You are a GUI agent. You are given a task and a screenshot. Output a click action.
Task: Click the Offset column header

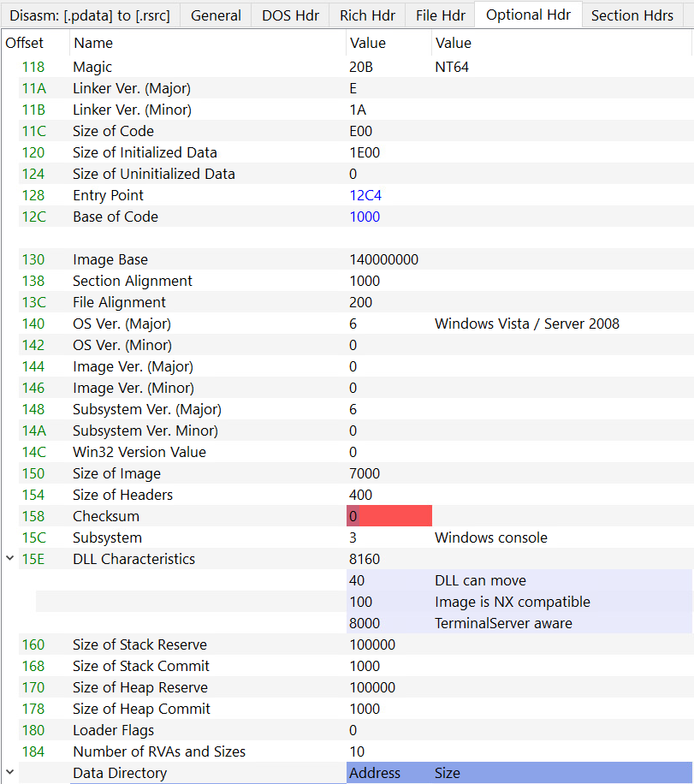pyautogui.click(x=25, y=43)
